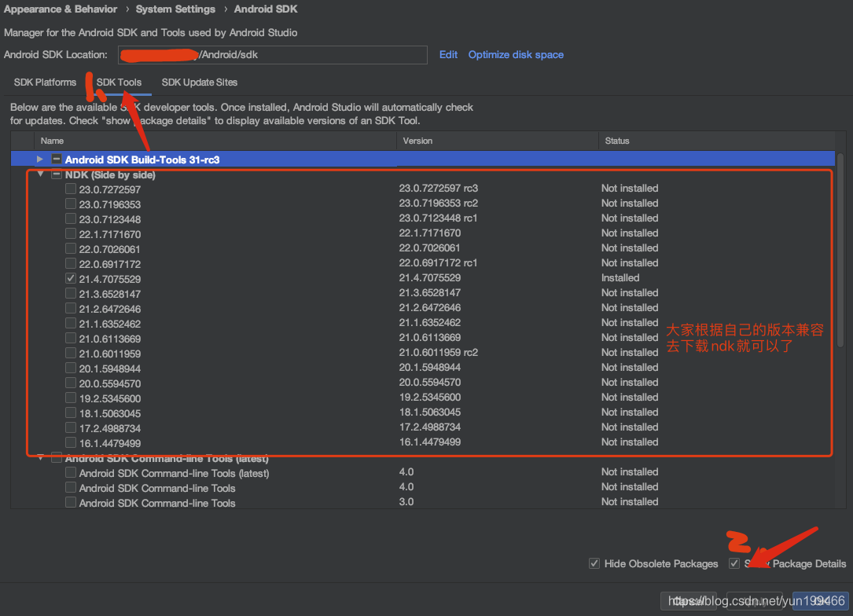Viewport: 853px width, 616px height.
Task: Toggle the Android SDK Build-Tools 31-rc3 checkbox
Action: click(x=57, y=159)
